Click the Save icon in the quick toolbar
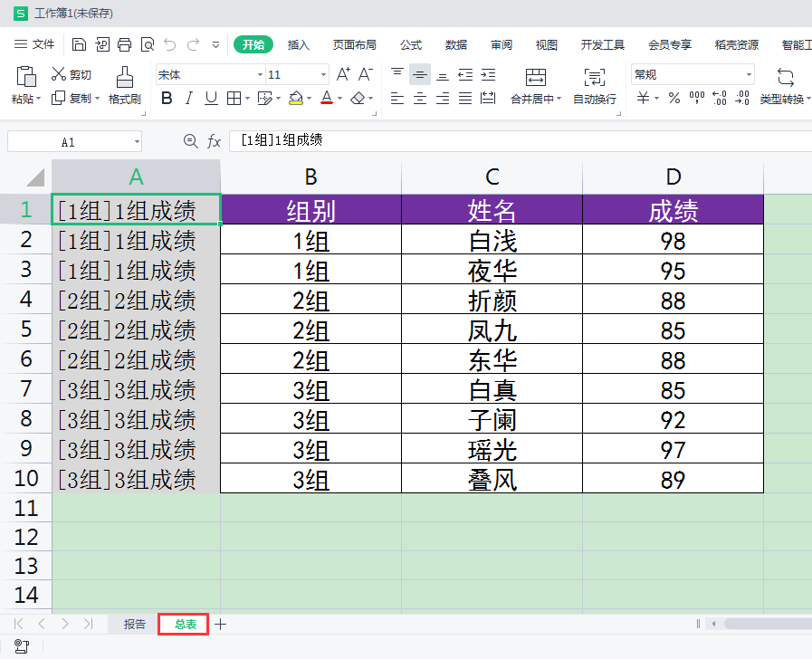 [79, 45]
